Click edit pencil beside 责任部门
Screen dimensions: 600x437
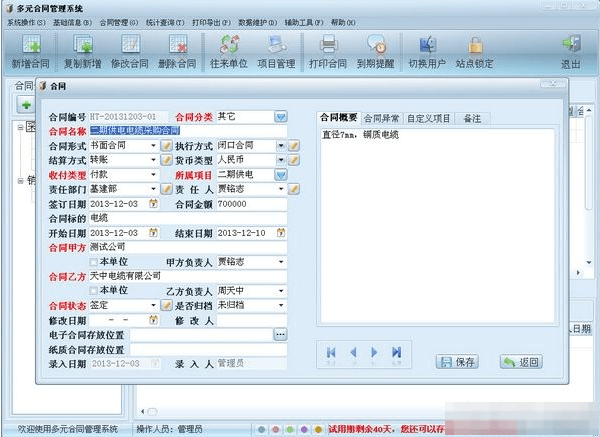(166, 189)
